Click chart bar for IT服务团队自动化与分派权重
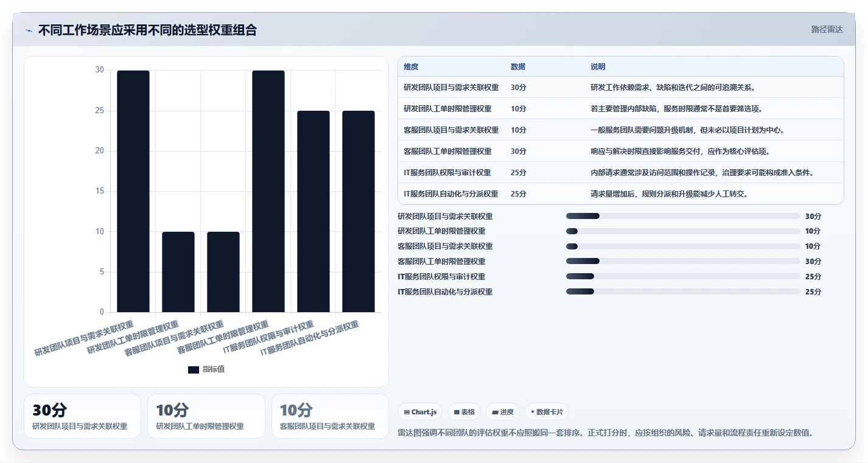Screen dimensions: 868x463 (359, 212)
